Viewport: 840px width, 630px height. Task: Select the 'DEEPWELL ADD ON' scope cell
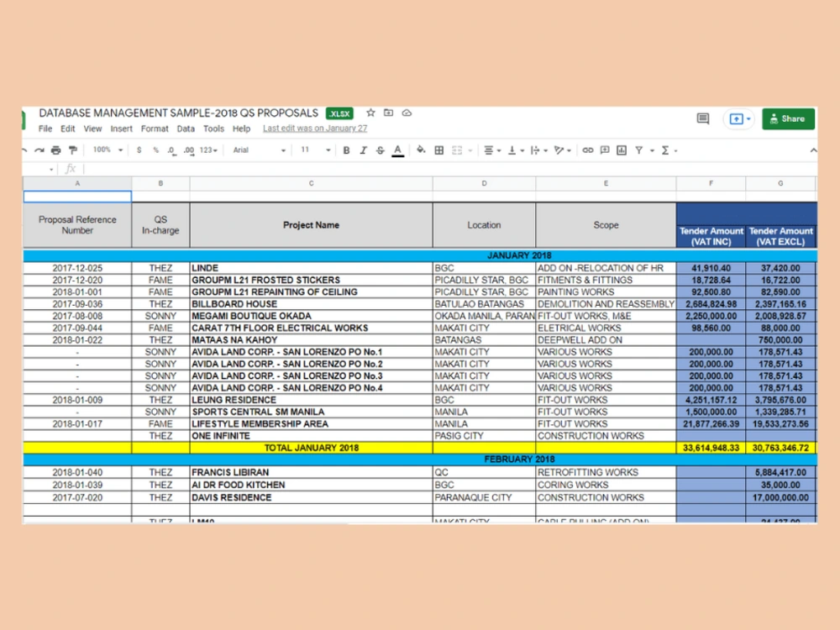pyautogui.click(x=606, y=340)
